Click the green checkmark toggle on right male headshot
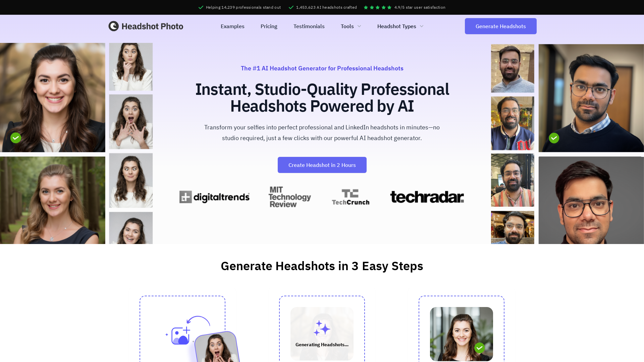The height and width of the screenshot is (362, 644). tap(554, 138)
